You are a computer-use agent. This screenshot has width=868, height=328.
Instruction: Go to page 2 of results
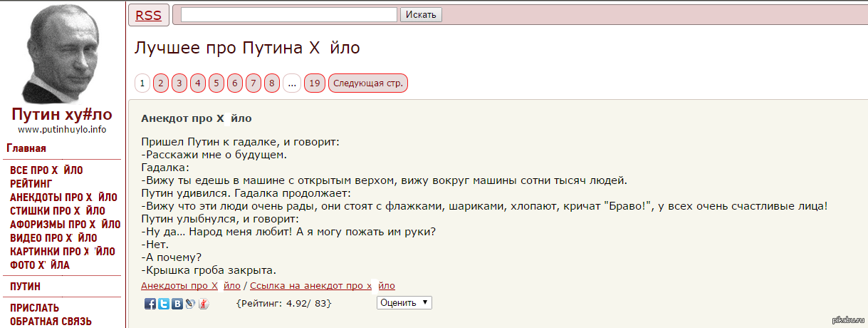(161, 83)
